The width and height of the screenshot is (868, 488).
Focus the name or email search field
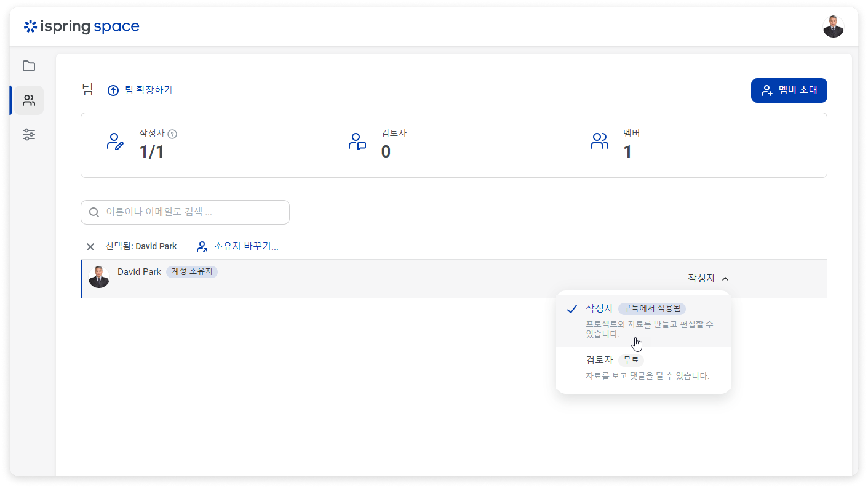point(185,212)
